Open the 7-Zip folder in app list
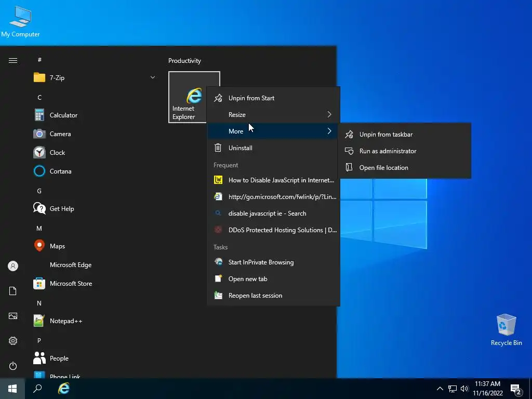The width and height of the screenshot is (532, 399). (x=95, y=78)
